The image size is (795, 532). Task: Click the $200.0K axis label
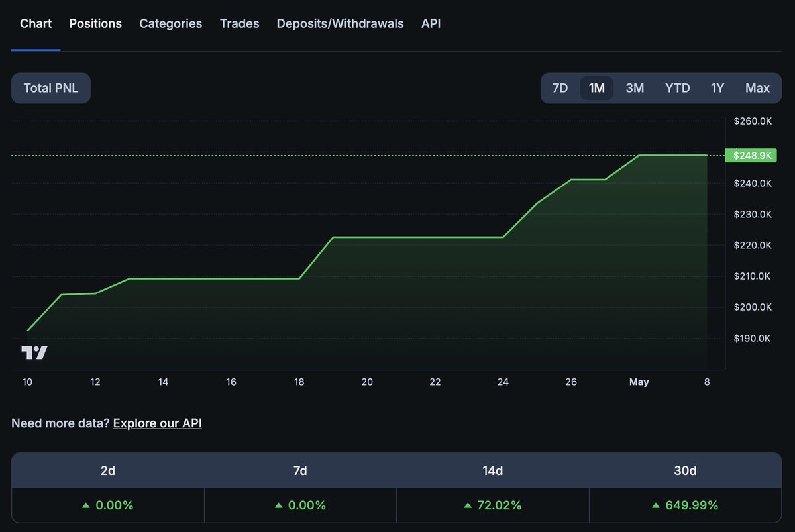click(x=753, y=307)
